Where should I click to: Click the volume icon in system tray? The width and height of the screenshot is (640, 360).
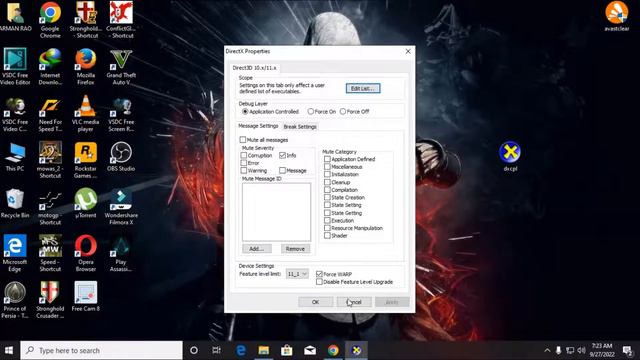coord(582,350)
